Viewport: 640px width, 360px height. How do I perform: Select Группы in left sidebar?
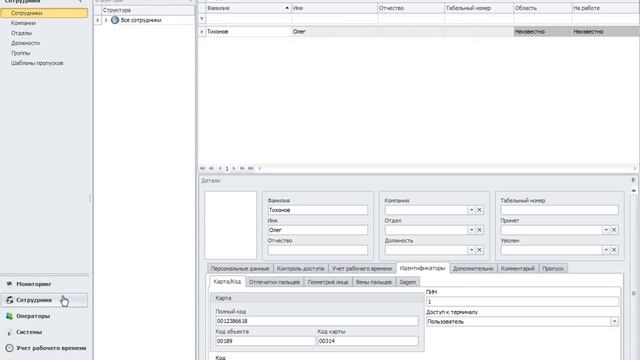[x=21, y=53]
